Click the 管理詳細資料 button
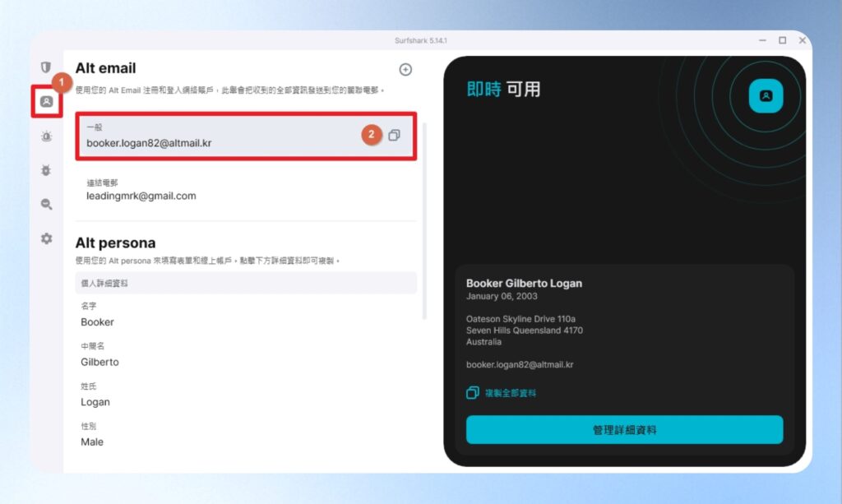The width and height of the screenshot is (842, 504). point(625,430)
